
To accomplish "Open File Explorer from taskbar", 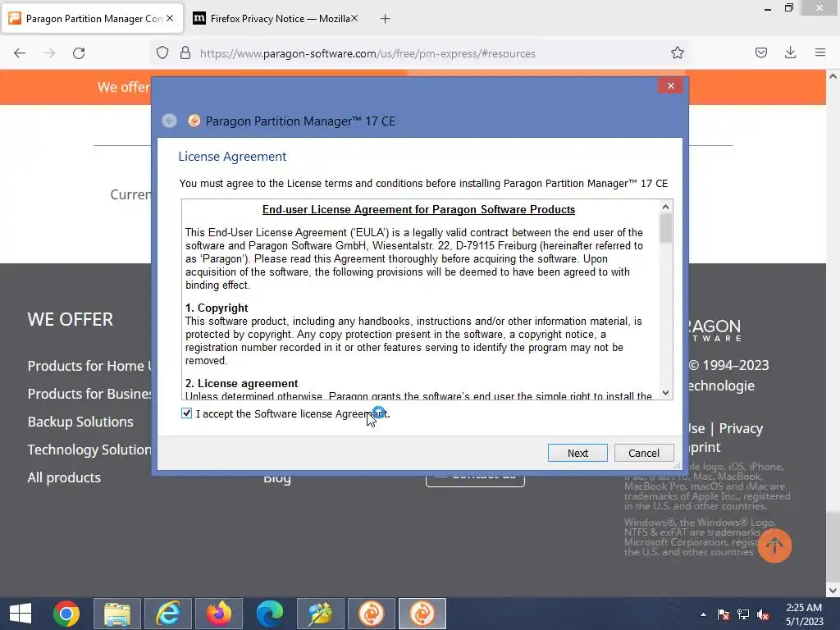I will tap(117, 614).
